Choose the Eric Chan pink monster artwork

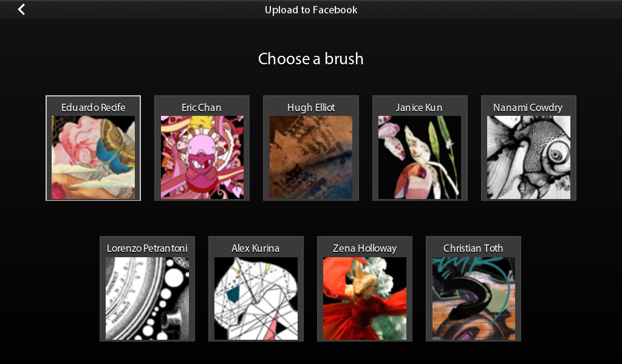pyautogui.click(x=202, y=157)
